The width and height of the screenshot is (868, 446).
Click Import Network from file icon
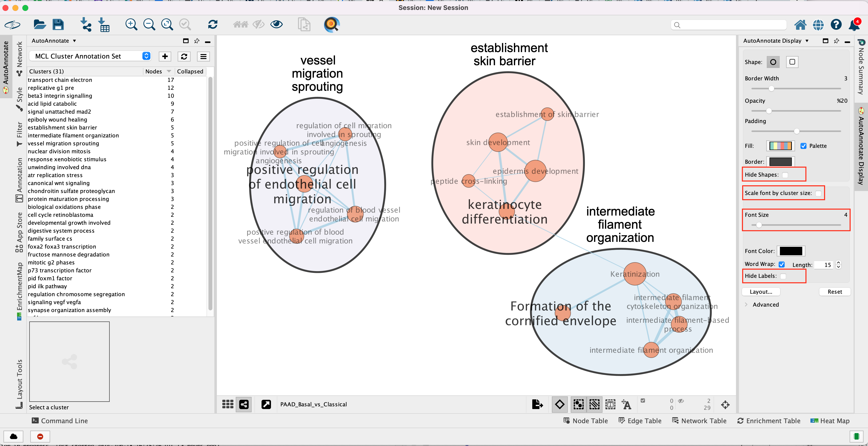click(86, 25)
